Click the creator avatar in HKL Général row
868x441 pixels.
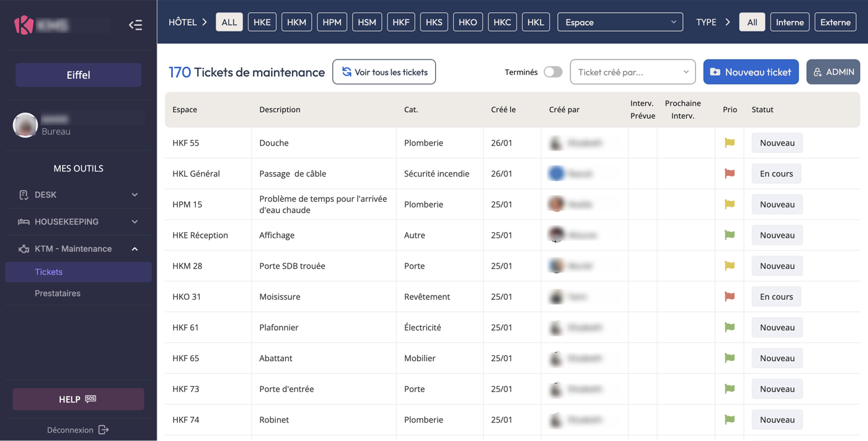pos(556,173)
